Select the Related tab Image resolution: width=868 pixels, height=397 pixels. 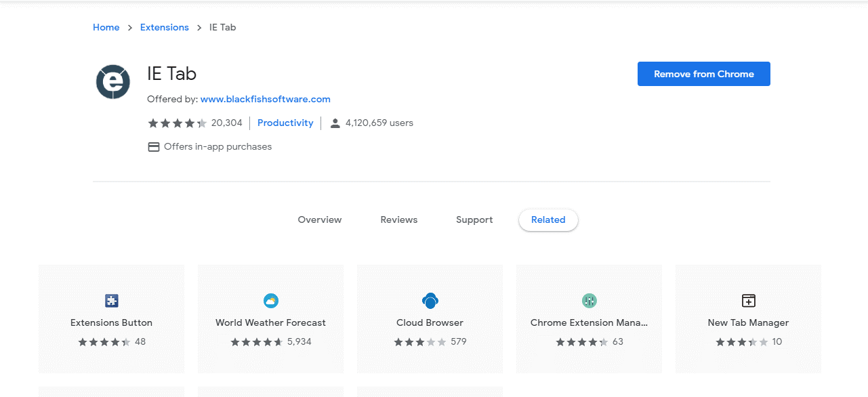point(548,220)
